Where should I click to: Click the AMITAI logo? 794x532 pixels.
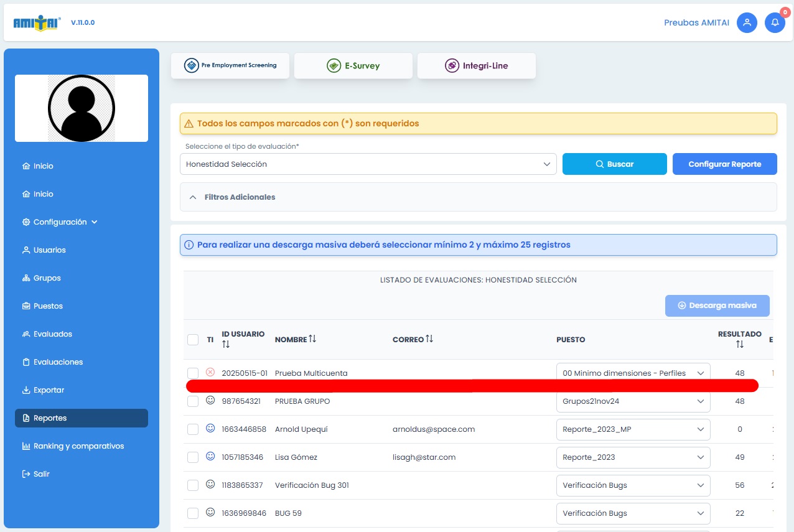coord(37,23)
